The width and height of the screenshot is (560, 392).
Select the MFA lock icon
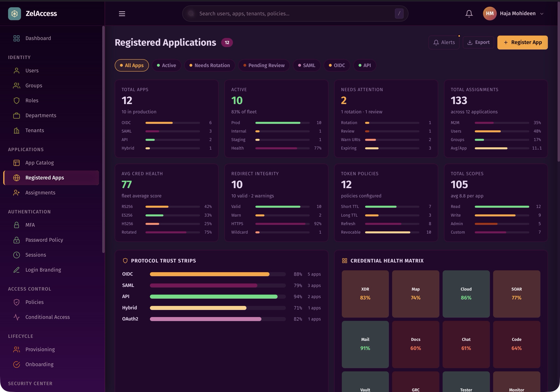pyautogui.click(x=16, y=225)
